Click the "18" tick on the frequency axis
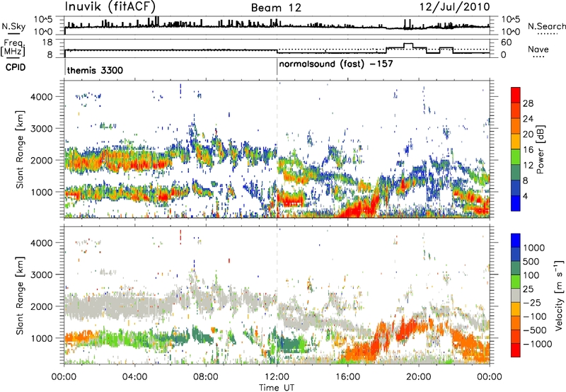 [x=47, y=42]
